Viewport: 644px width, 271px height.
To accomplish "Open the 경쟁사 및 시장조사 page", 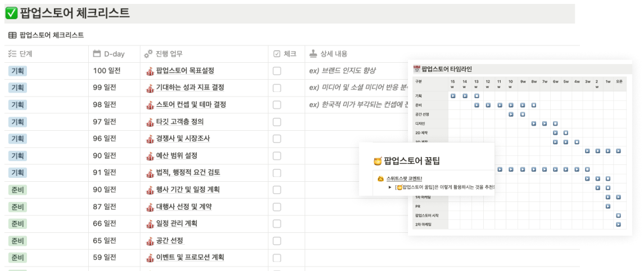I will (183, 139).
